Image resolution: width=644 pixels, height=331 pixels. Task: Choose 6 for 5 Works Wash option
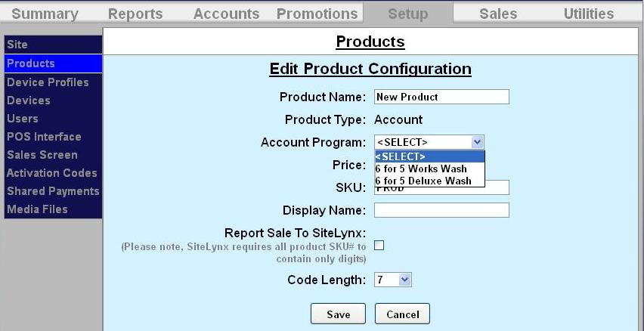click(x=421, y=169)
